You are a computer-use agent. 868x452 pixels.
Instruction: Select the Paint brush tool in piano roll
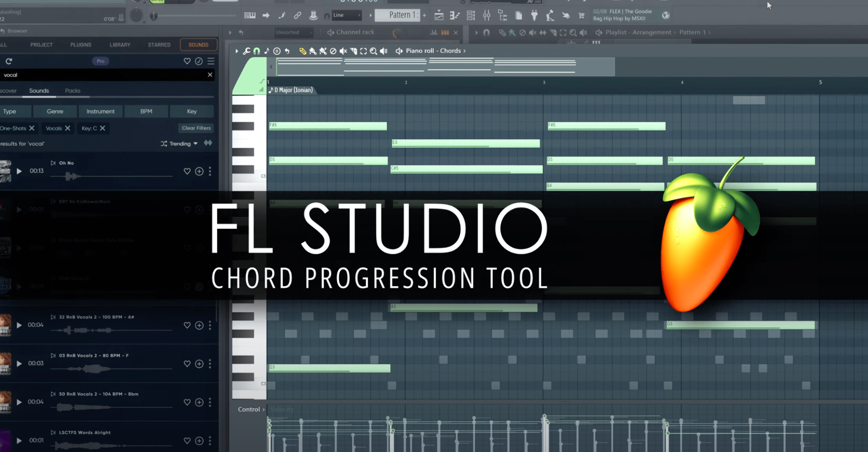point(313,51)
